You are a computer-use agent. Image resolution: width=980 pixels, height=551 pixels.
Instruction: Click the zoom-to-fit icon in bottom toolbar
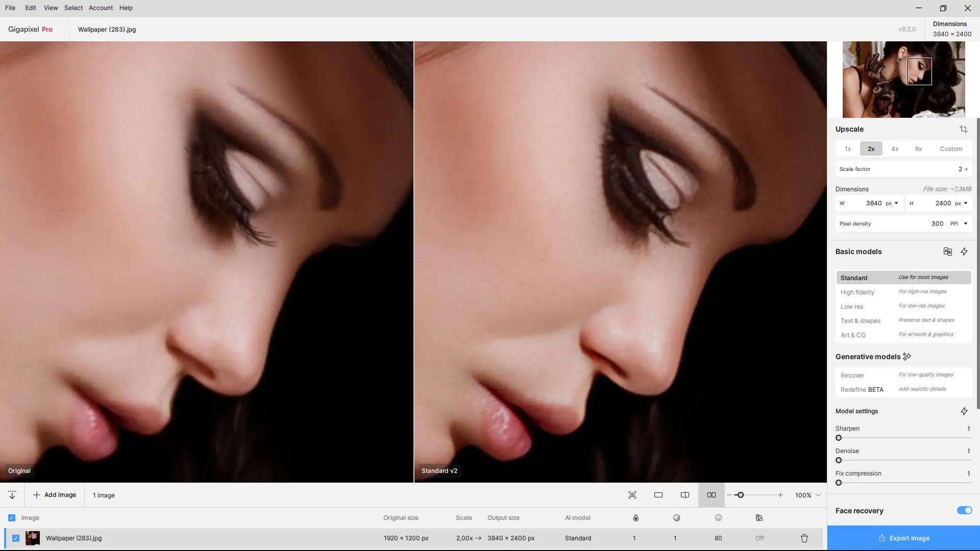pyautogui.click(x=632, y=495)
